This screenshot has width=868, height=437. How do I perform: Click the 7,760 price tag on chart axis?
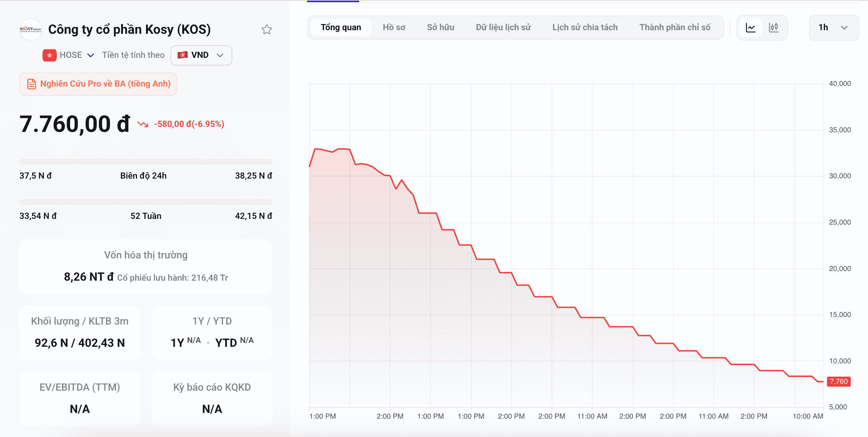pos(839,382)
